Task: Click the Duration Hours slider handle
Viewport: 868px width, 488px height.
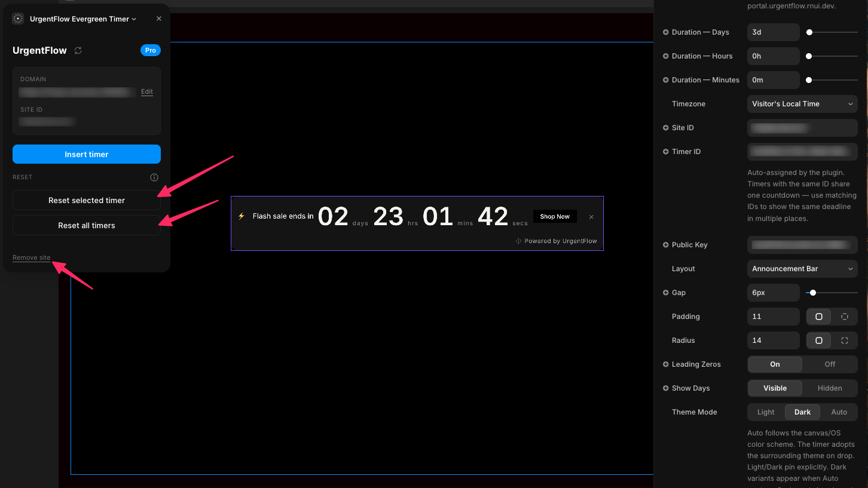Action: pyautogui.click(x=809, y=56)
